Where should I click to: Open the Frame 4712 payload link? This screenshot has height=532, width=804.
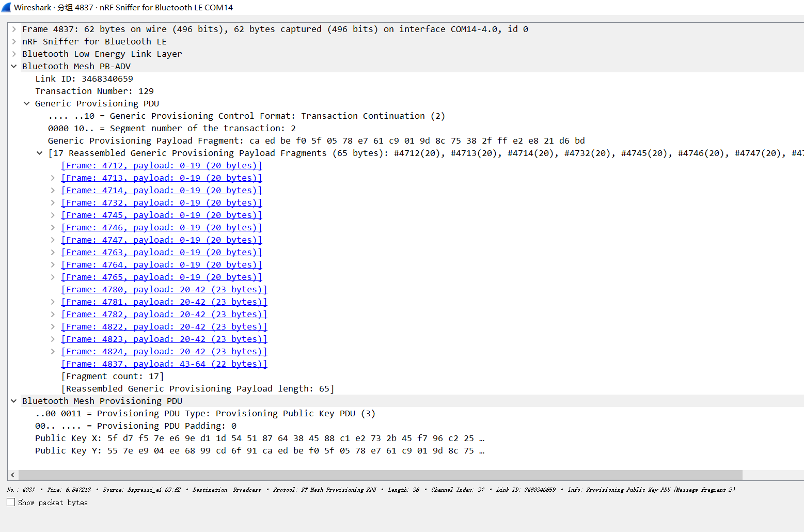(x=161, y=166)
